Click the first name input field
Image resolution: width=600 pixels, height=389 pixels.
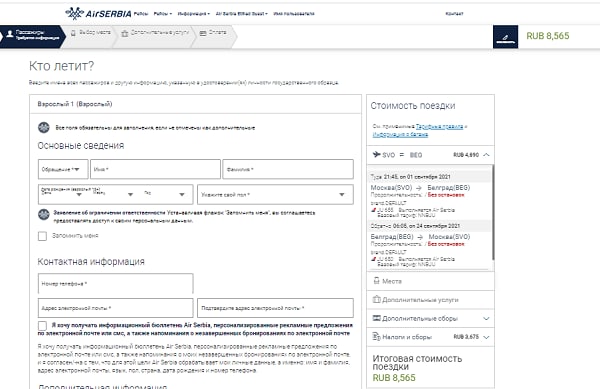155,169
